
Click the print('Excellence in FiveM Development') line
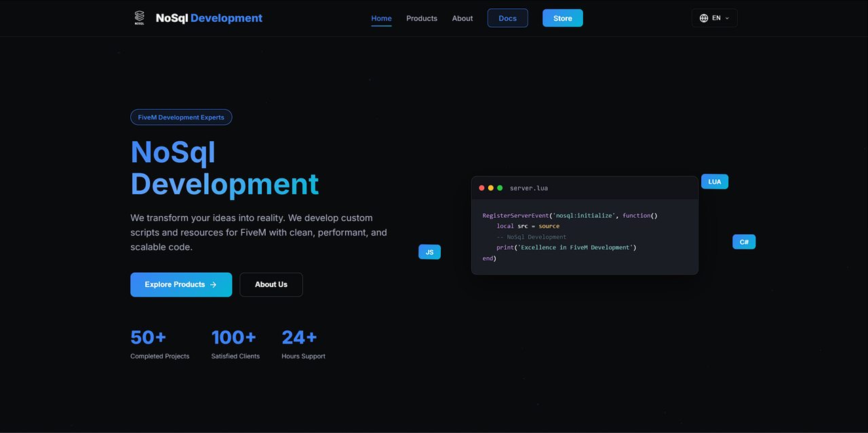pyautogui.click(x=566, y=248)
